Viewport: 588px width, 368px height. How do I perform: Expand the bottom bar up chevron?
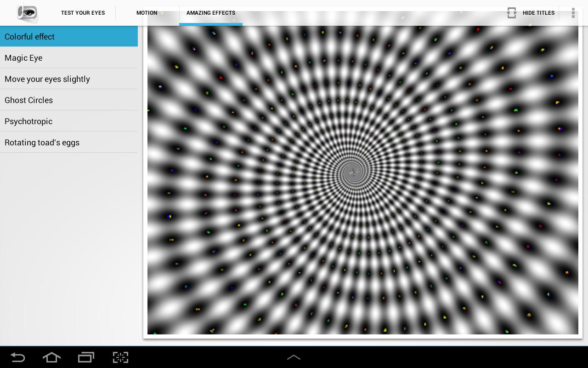click(x=294, y=357)
